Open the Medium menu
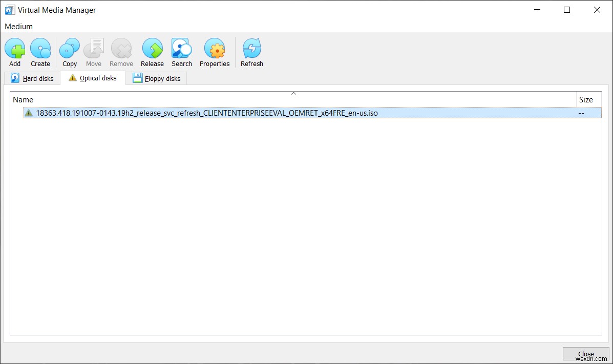The height and width of the screenshot is (364, 613). (18, 26)
